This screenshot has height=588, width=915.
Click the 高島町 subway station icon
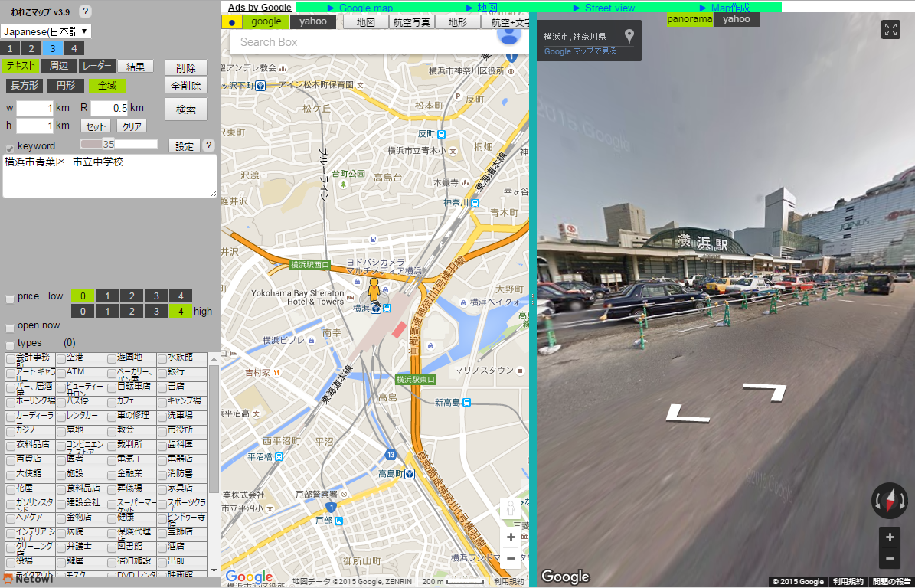(x=410, y=474)
